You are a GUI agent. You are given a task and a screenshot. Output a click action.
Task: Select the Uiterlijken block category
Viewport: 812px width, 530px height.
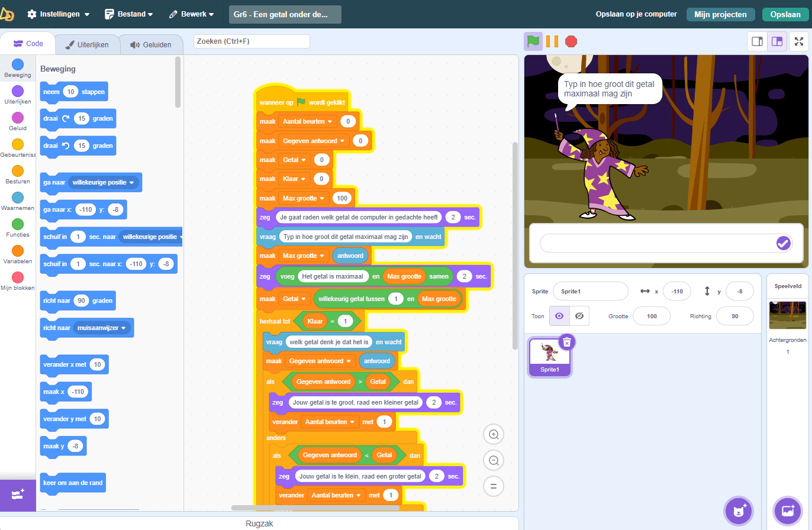[x=18, y=95]
